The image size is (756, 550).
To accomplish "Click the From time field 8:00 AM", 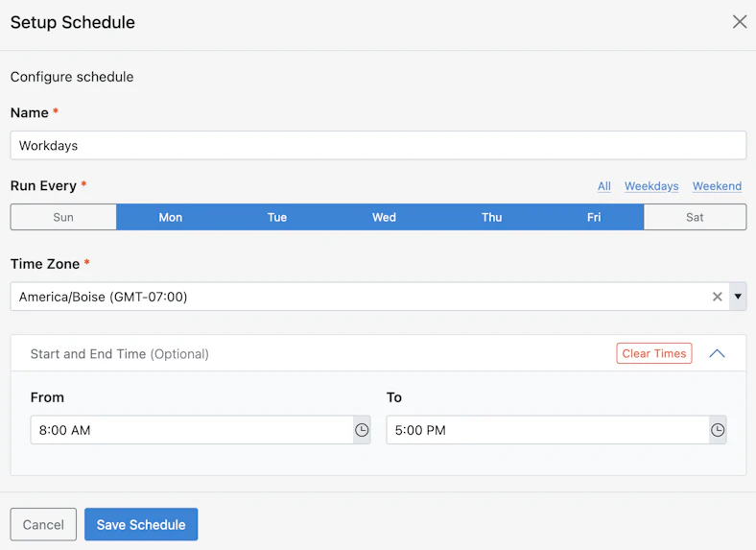I will point(192,430).
